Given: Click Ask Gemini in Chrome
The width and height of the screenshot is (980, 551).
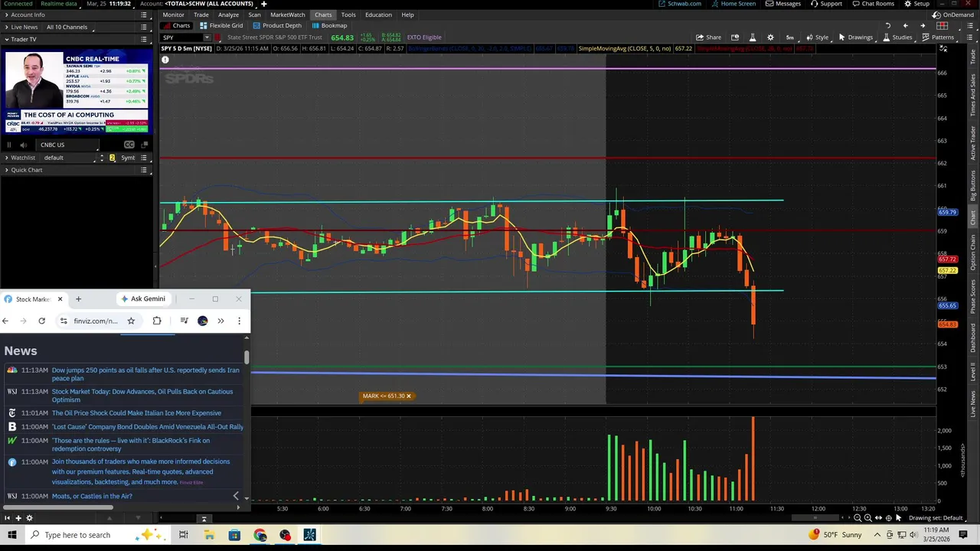Looking at the screenshot, I should pos(143,299).
